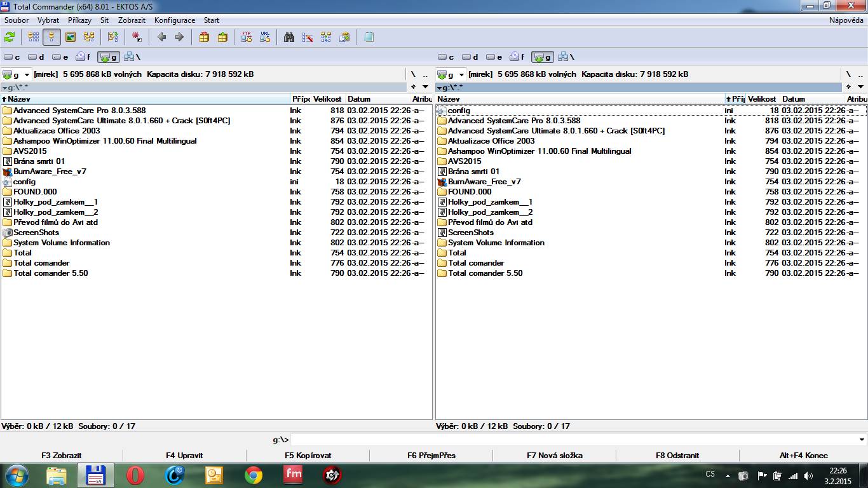
Task: Go to root directory in left panel
Action: point(413,74)
